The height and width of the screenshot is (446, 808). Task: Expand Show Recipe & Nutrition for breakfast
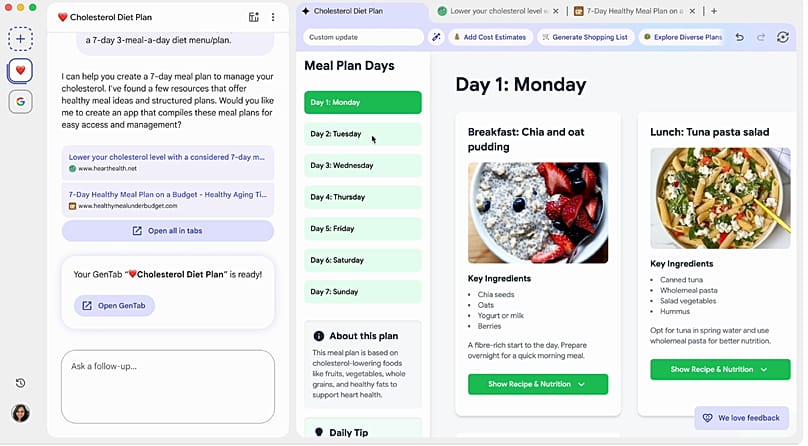point(538,384)
